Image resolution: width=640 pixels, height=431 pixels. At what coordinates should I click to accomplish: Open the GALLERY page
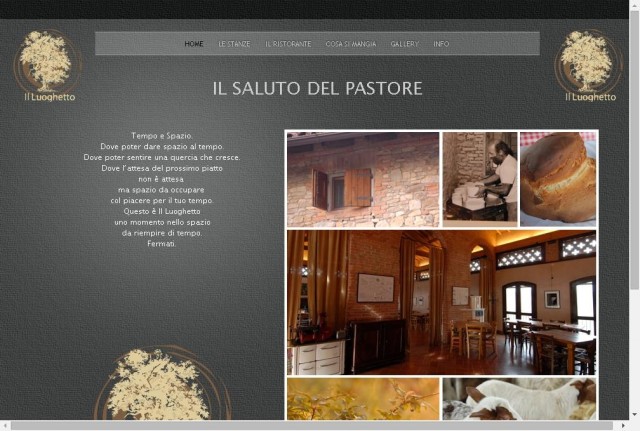pos(404,44)
